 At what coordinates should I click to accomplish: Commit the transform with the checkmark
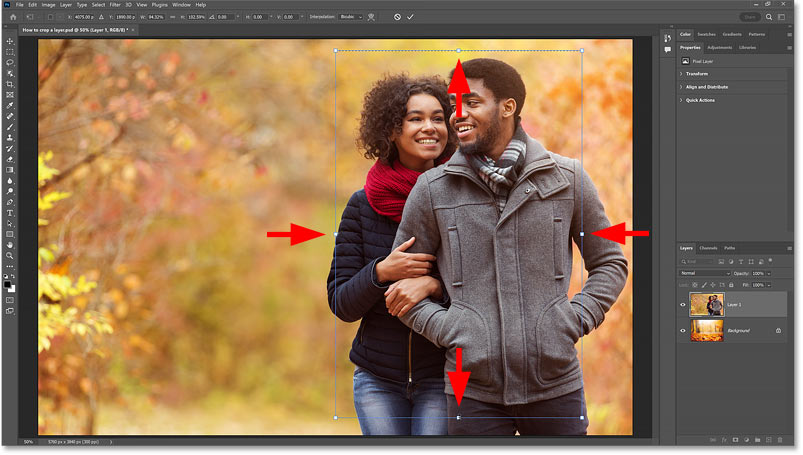click(x=410, y=17)
